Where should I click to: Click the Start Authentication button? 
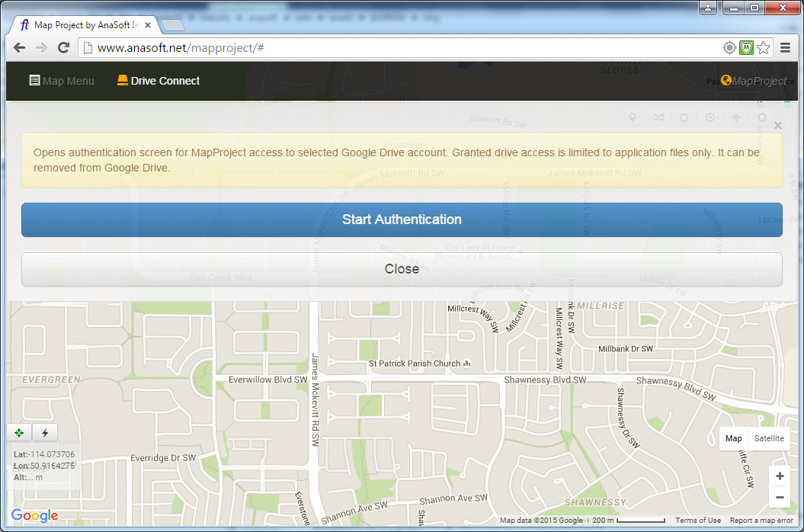[402, 220]
